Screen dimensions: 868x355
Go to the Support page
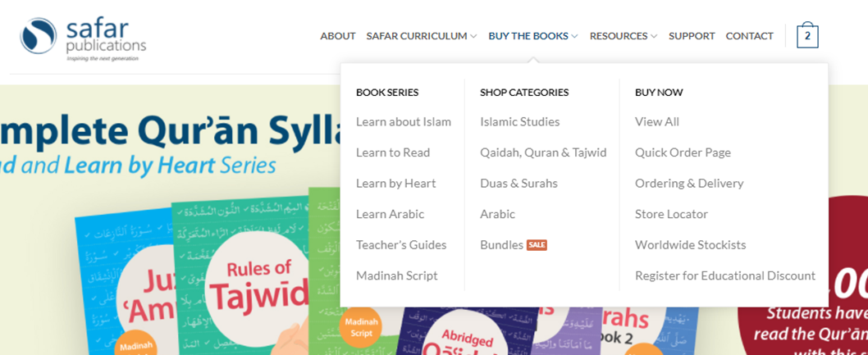tap(692, 36)
